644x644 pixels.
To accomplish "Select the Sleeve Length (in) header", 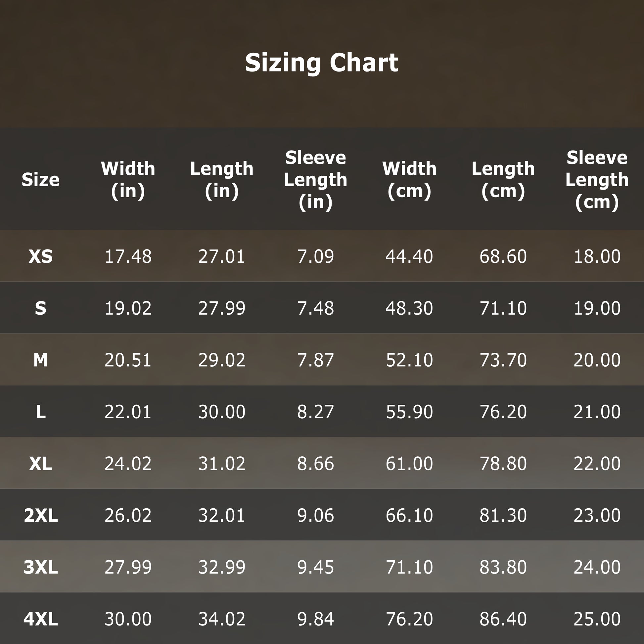I will (315, 180).
